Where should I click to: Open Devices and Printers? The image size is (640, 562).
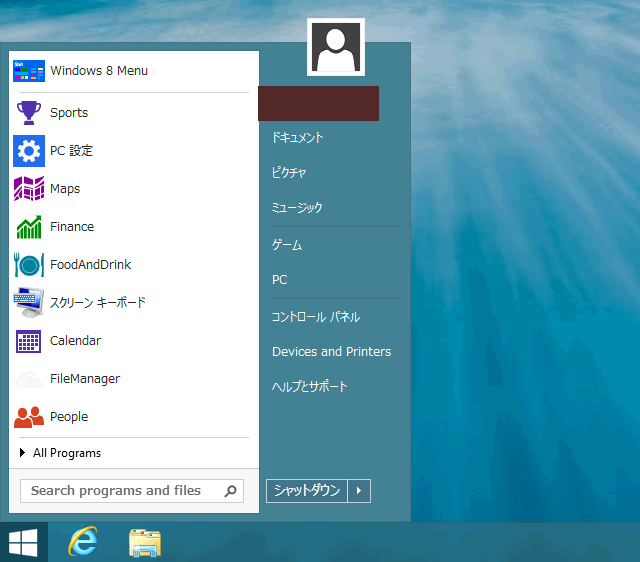click(x=332, y=352)
